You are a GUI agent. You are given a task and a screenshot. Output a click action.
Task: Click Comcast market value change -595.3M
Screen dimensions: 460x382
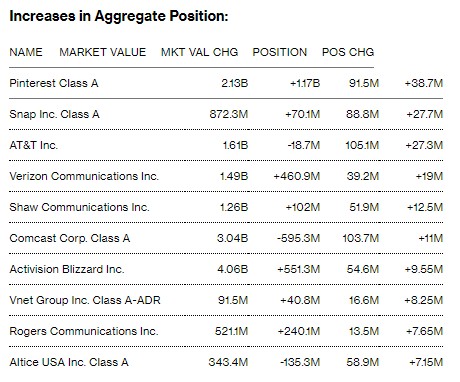point(298,238)
